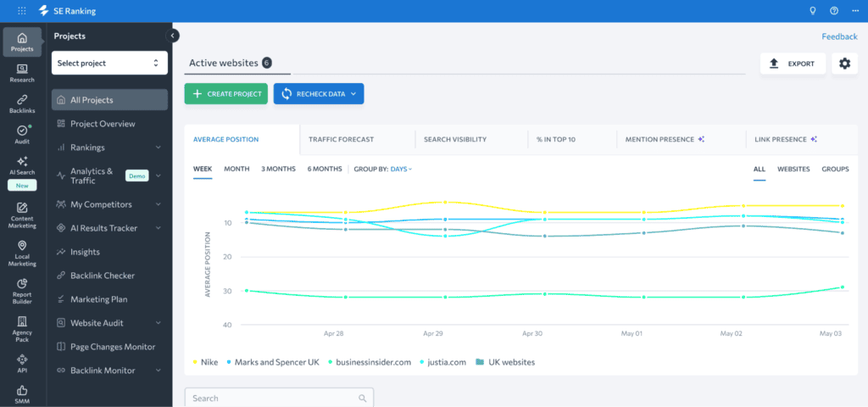Click the Demo badge beside Analytics & Traffic
The width and height of the screenshot is (868, 407).
(x=136, y=176)
